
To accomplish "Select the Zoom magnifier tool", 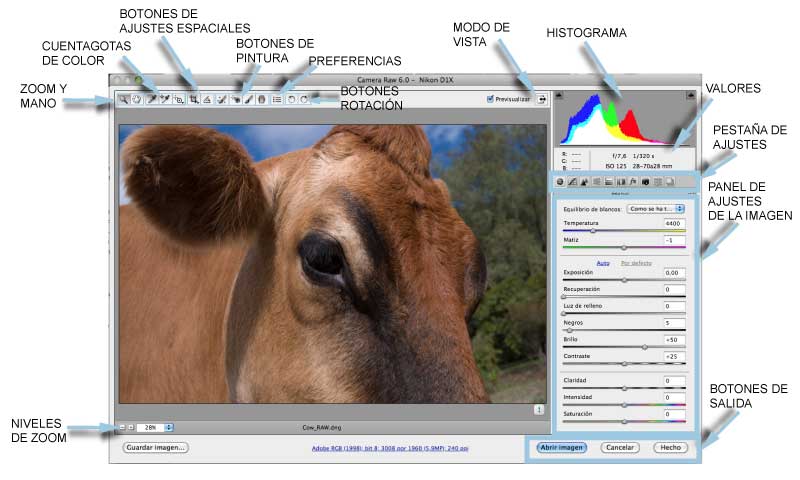I will pyautogui.click(x=124, y=99).
